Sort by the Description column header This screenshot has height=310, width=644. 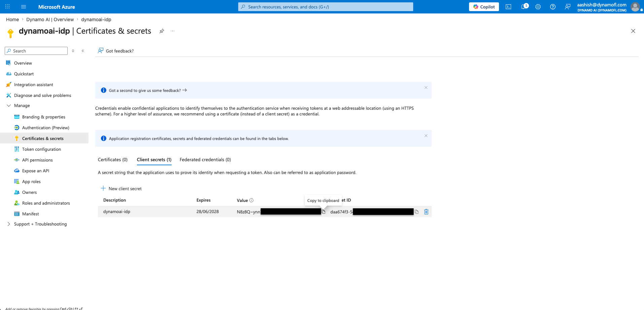[x=114, y=200]
